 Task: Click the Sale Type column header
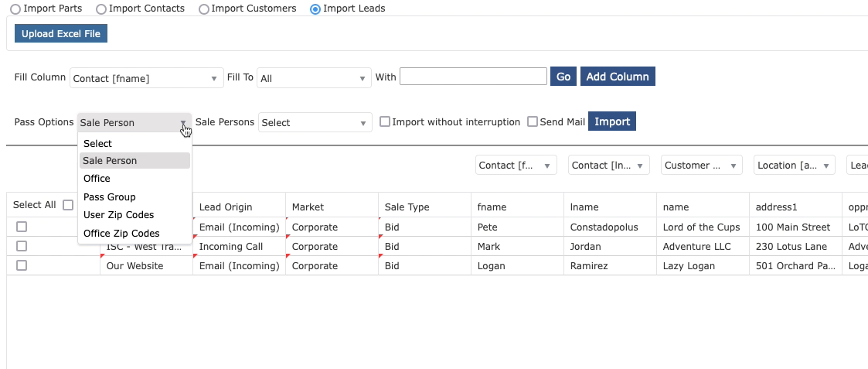(424, 207)
